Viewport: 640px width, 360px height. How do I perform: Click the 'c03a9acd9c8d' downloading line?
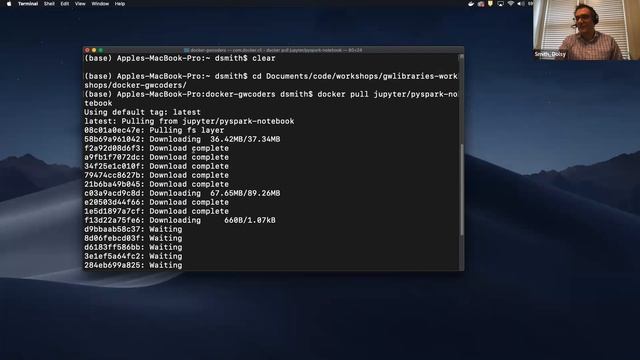(x=182, y=193)
